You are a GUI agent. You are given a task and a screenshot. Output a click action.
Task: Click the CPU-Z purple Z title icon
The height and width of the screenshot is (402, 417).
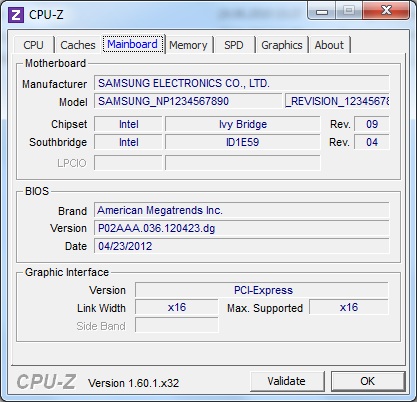click(x=16, y=15)
